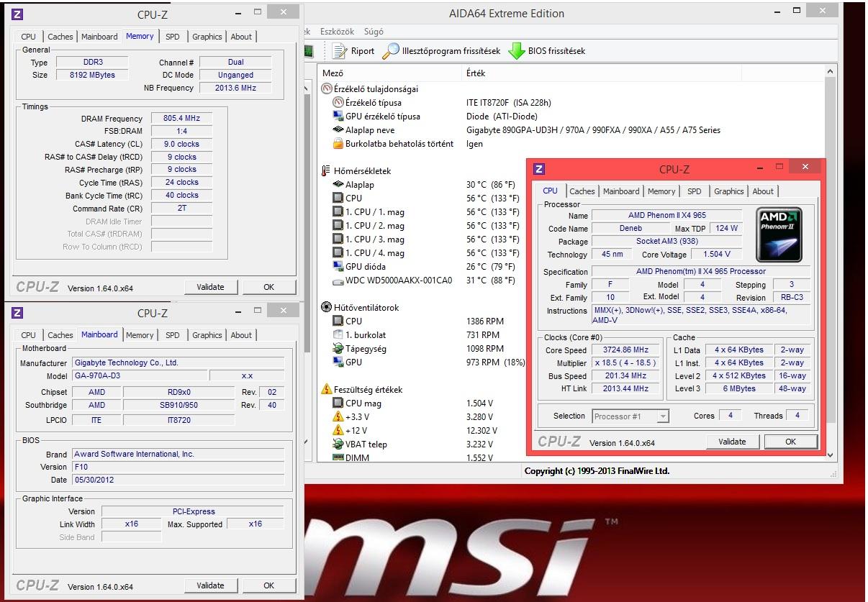Screen dimensions: 868x602
Task: Select Core Voltage value 1.504 V
Action: (x=716, y=254)
